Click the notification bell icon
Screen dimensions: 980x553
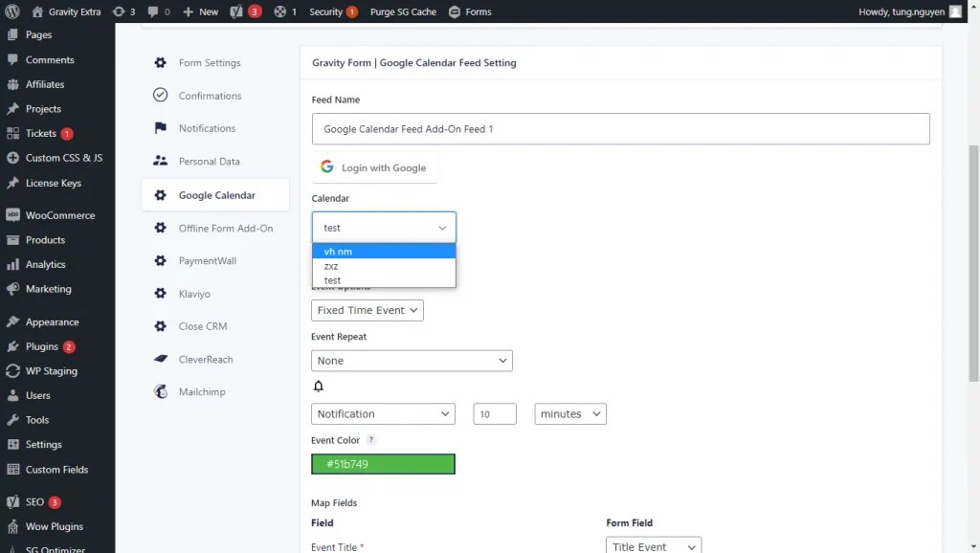click(318, 387)
